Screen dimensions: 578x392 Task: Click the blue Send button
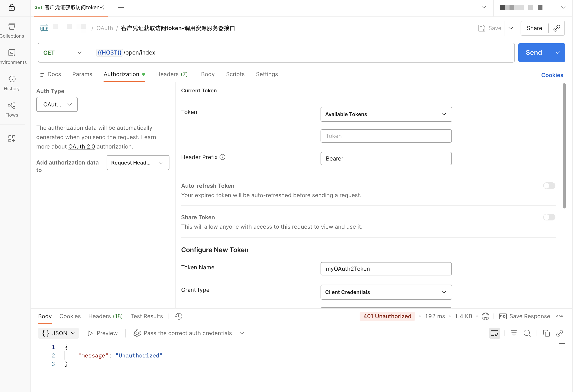(x=534, y=53)
